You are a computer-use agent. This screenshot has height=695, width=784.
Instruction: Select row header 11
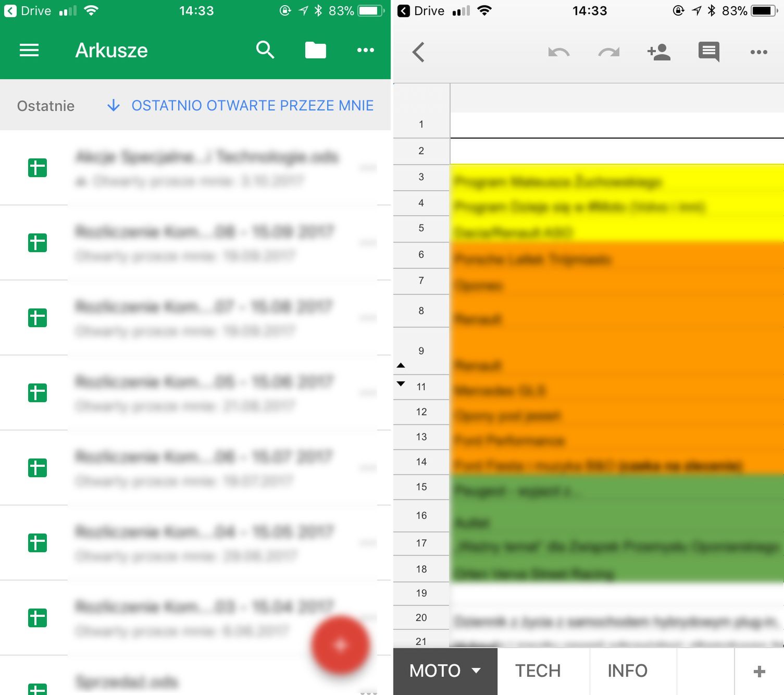421,387
